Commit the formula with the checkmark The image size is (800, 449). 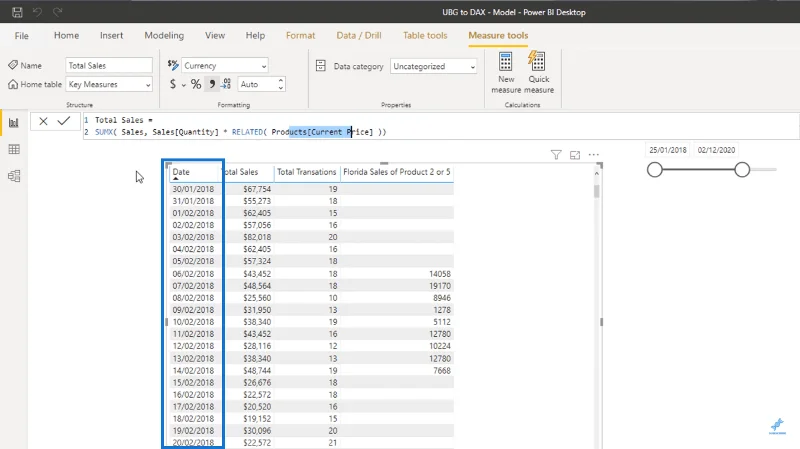tap(64, 121)
